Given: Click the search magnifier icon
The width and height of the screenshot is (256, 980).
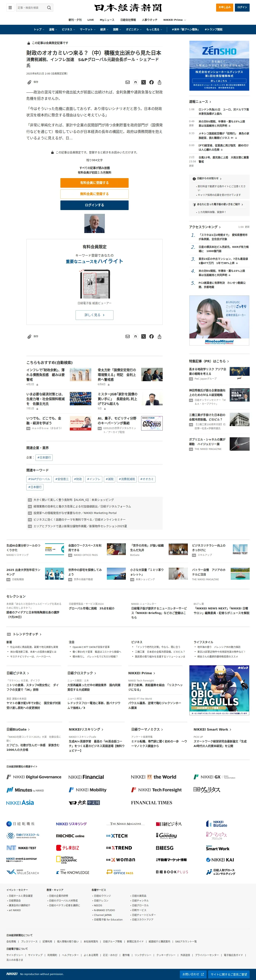Looking at the screenshot, I should click(x=49, y=8).
